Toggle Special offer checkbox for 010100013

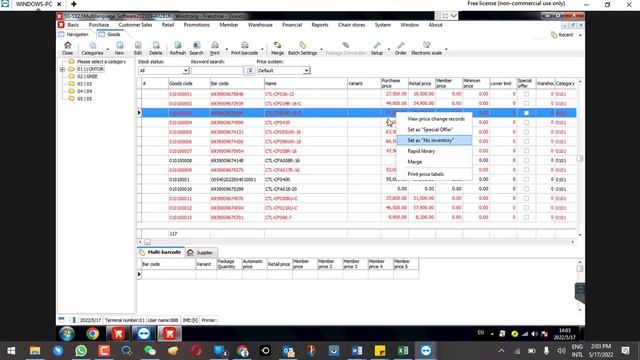click(x=526, y=217)
